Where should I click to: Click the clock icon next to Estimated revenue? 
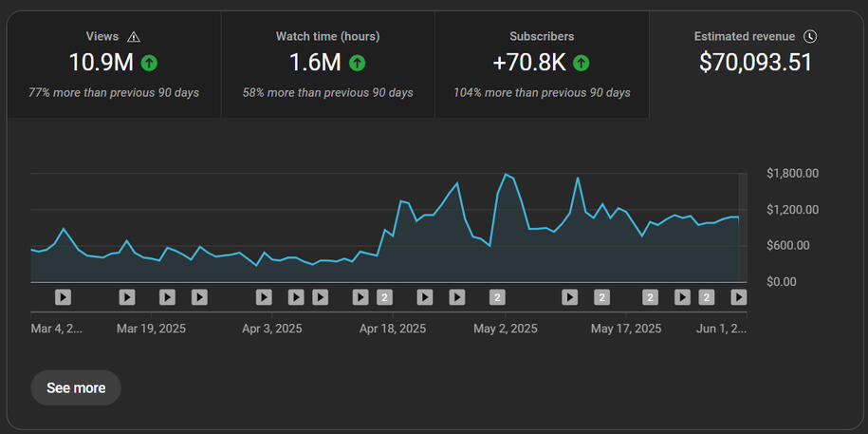[809, 37]
